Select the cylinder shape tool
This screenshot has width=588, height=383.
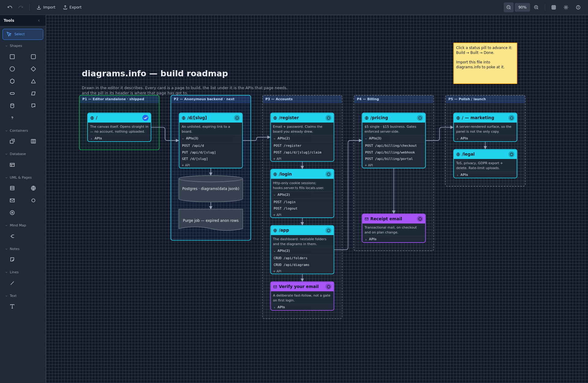12,106
